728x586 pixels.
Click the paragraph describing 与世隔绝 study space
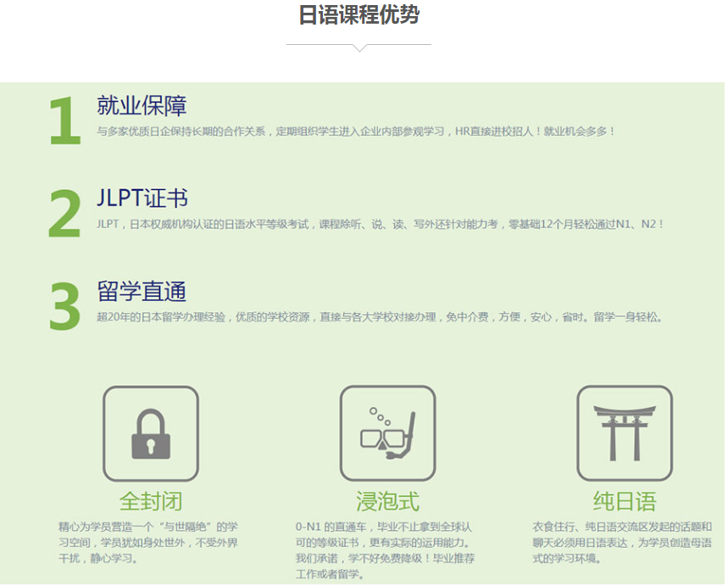[148, 542]
